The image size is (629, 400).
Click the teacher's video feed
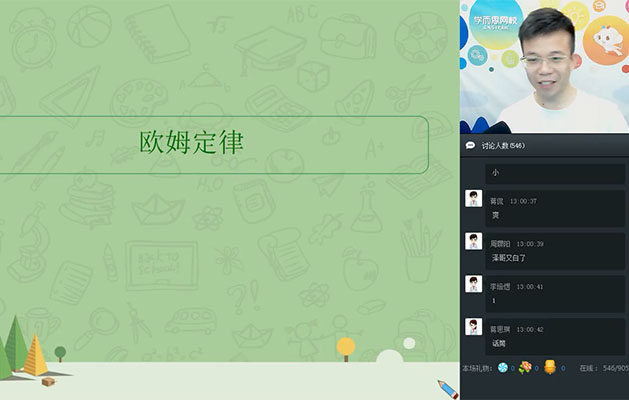pos(544,67)
